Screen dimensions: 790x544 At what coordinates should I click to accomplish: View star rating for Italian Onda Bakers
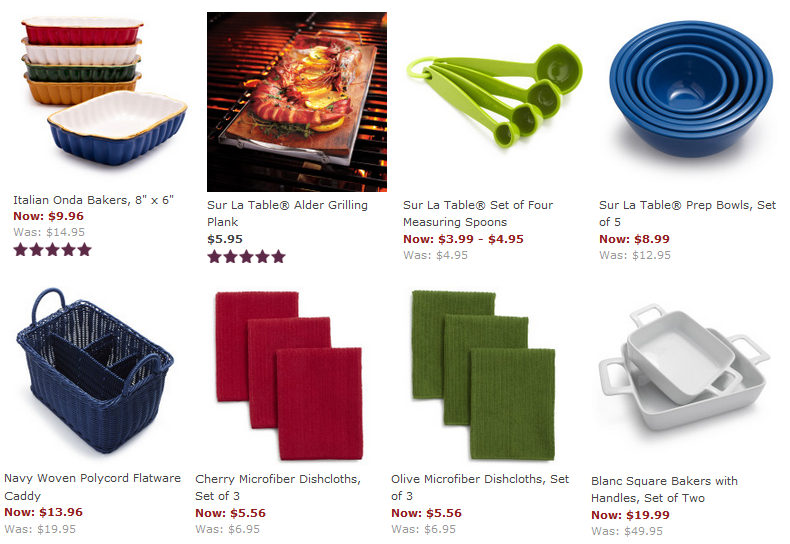pos(52,249)
